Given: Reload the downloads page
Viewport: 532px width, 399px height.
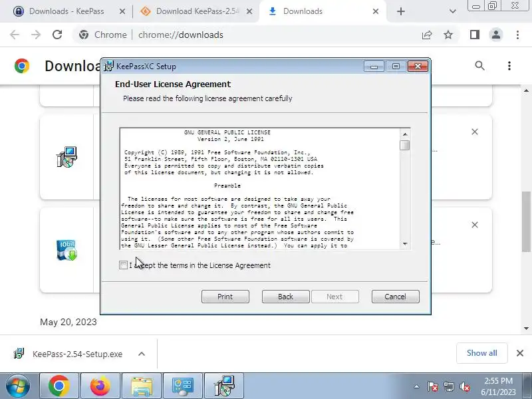Looking at the screenshot, I should [57, 35].
